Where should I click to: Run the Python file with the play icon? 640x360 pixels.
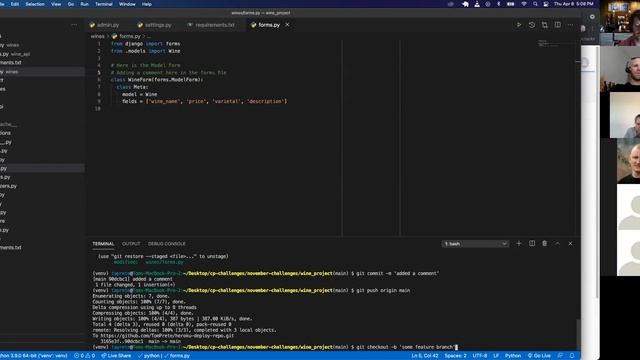tap(519, 25)
